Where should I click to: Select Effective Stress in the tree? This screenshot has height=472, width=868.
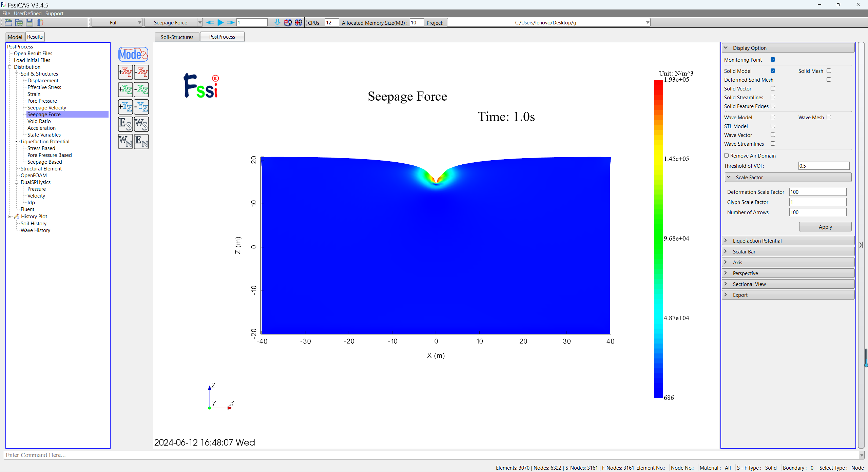pyautogui.click(x=44, y=87)
